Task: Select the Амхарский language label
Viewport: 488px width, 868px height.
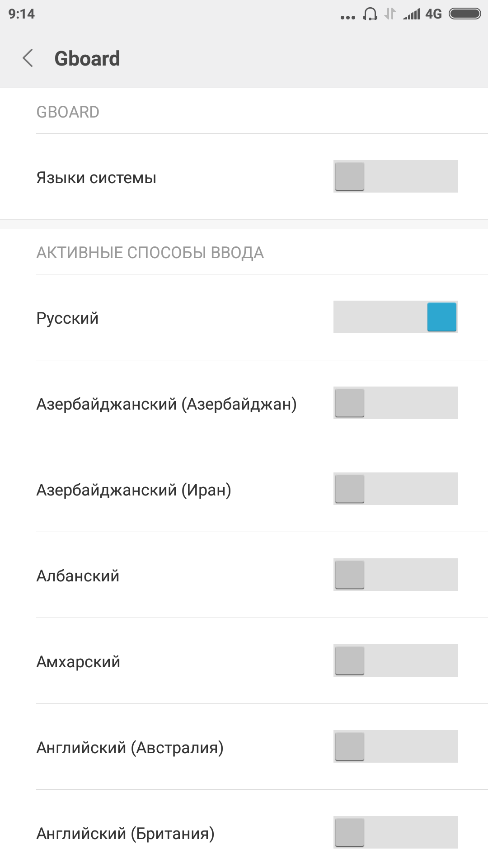Action: click(x=78, y=662)
